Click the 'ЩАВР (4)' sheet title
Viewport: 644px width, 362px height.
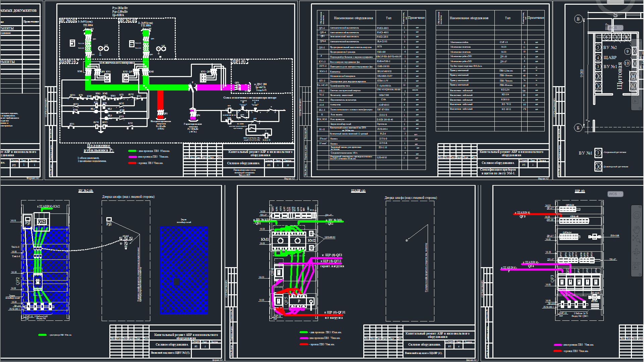[358, 191]
